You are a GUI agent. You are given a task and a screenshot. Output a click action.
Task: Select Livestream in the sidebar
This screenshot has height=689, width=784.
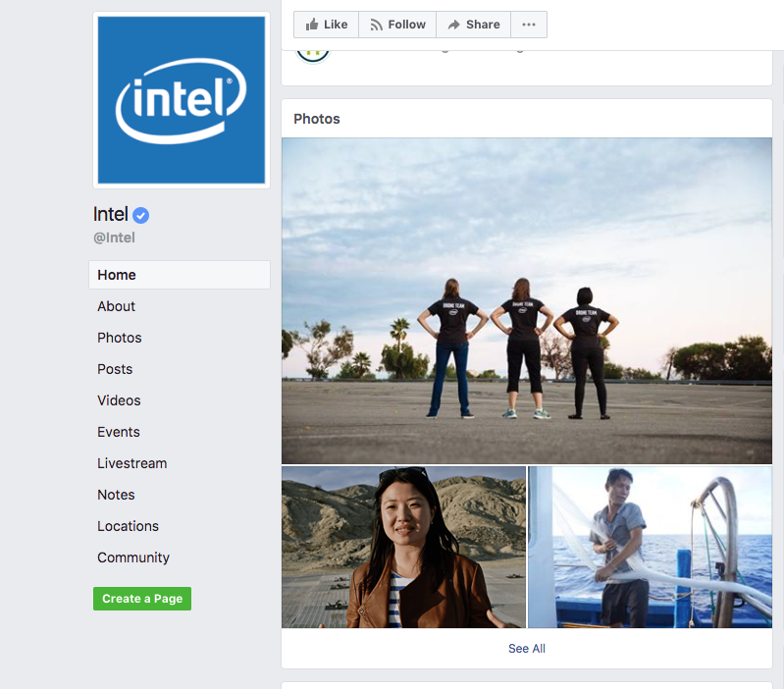[131, 463]
